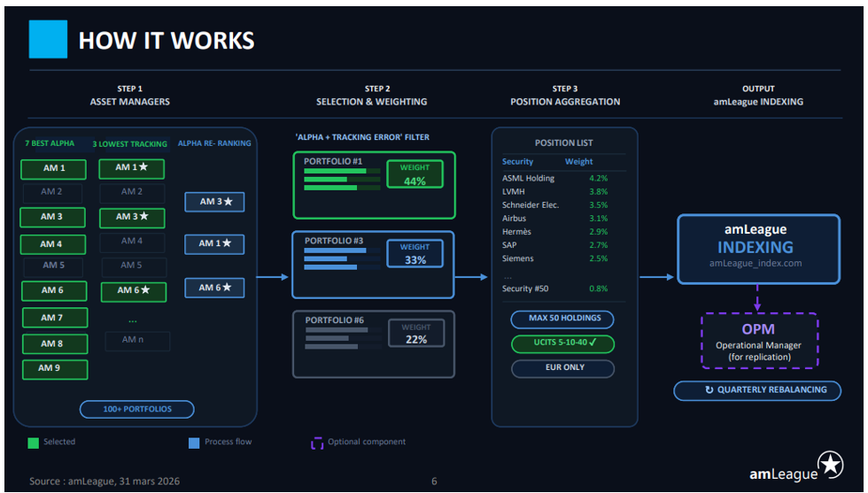Click the 100+ PORTFOLIOS pill
Viewport: 868px width, 493px height.
click(136, 410)
